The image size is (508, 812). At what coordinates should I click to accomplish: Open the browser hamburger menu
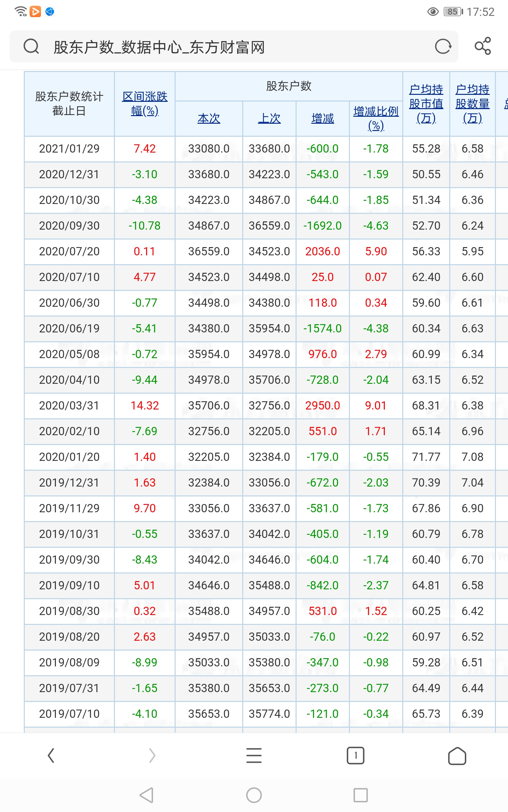click(x=254, y=756)
